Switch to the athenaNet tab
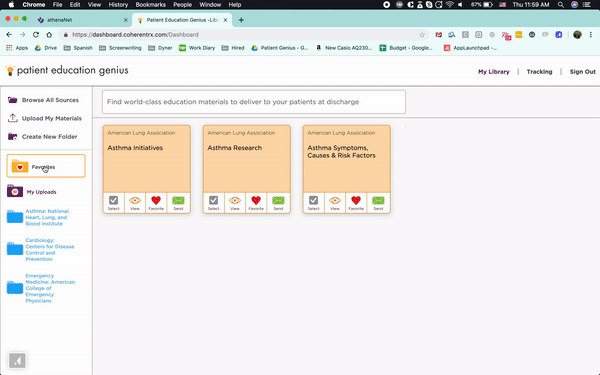The image size is (600, 375). [82, 20]
